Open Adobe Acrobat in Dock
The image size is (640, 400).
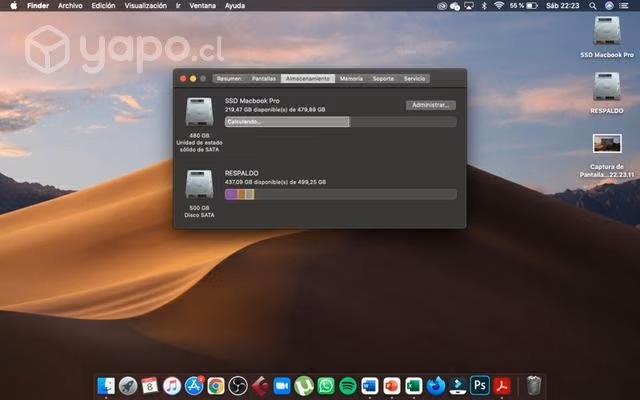pyautogui.click(x=502, y=385)
